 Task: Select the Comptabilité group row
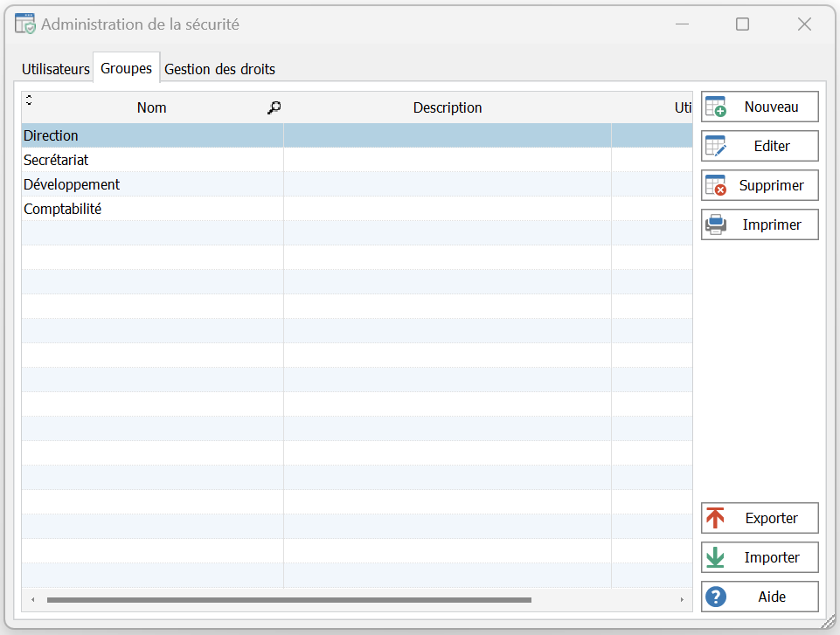[63, 209]
